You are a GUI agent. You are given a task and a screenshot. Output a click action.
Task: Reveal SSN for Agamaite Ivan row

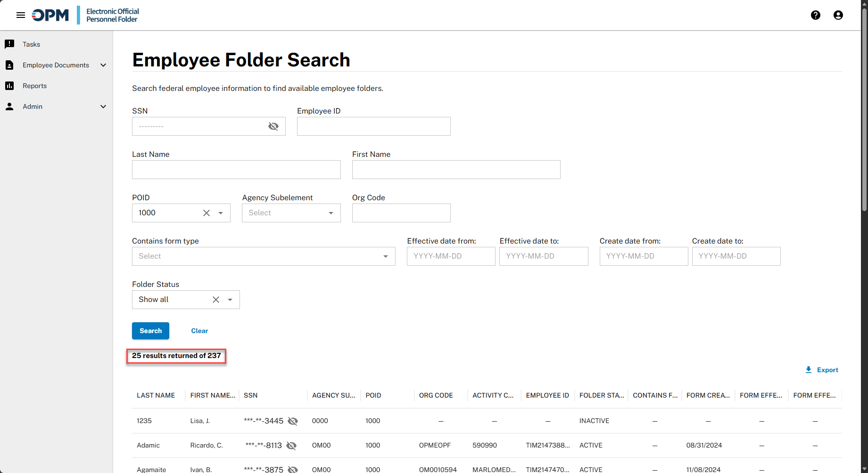point(293,470)
